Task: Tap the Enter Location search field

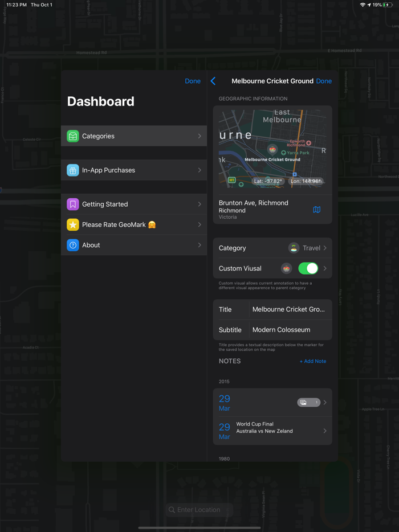Action: click(x=199, y=510)
